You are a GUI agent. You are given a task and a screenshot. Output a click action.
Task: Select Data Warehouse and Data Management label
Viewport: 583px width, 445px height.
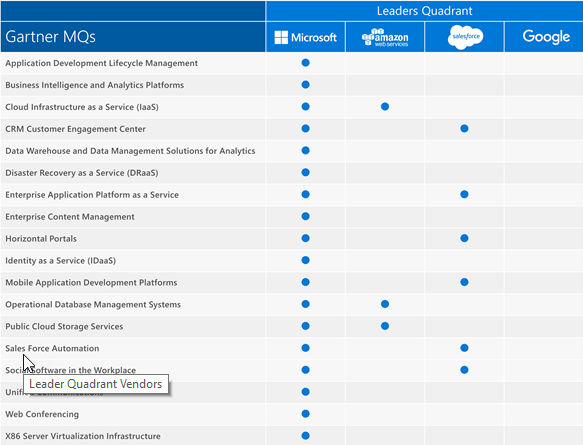click(x=130, y=151)
